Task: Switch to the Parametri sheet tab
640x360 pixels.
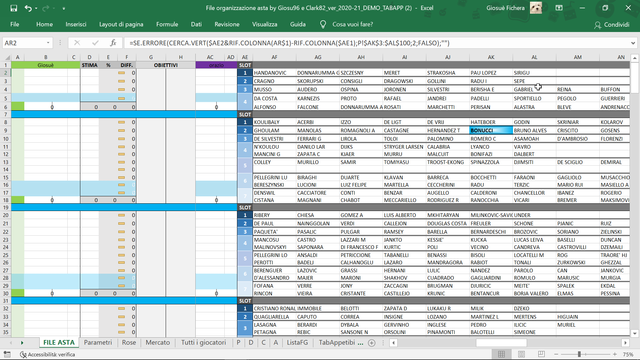Action: pyautogui.click(x=98, y=342)
